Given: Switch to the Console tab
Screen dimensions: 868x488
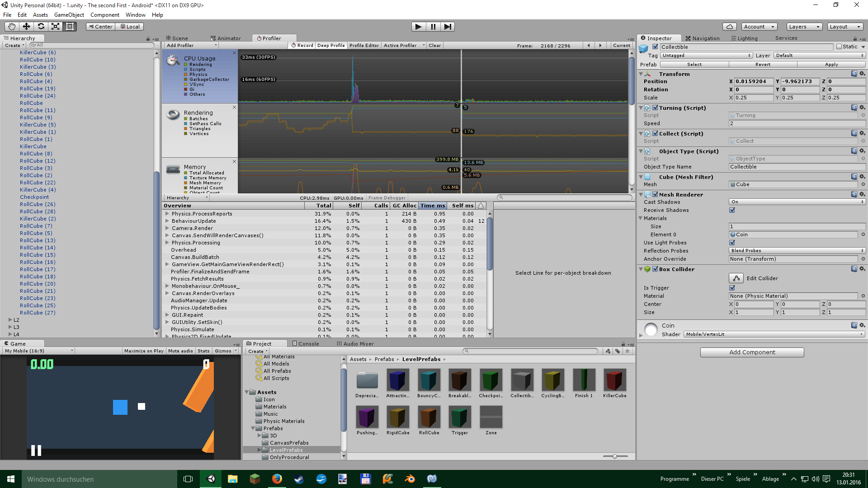Looking at the screenshot, I should 305,344.
